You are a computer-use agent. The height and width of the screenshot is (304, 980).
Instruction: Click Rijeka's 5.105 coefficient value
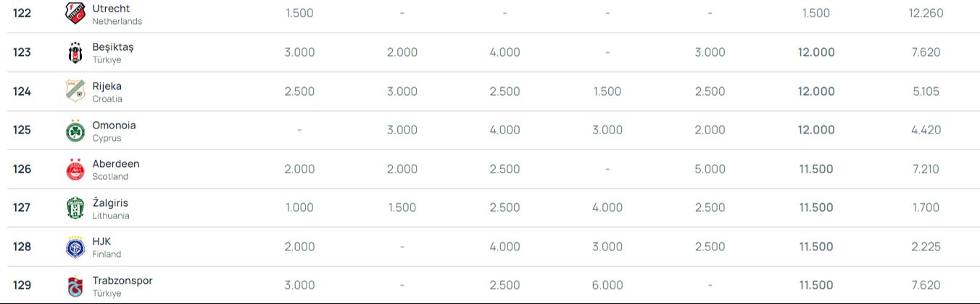(925, 91)
